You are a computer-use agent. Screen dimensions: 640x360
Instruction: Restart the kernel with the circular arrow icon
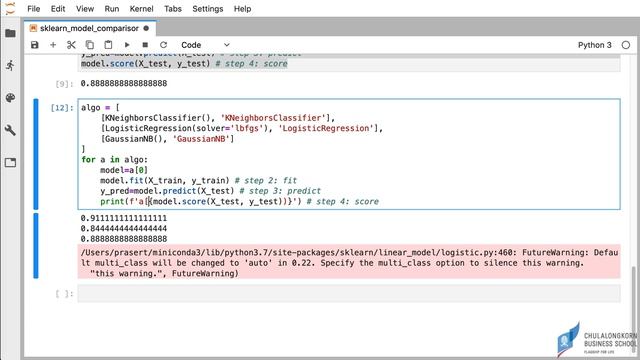[x=163, y=45]
